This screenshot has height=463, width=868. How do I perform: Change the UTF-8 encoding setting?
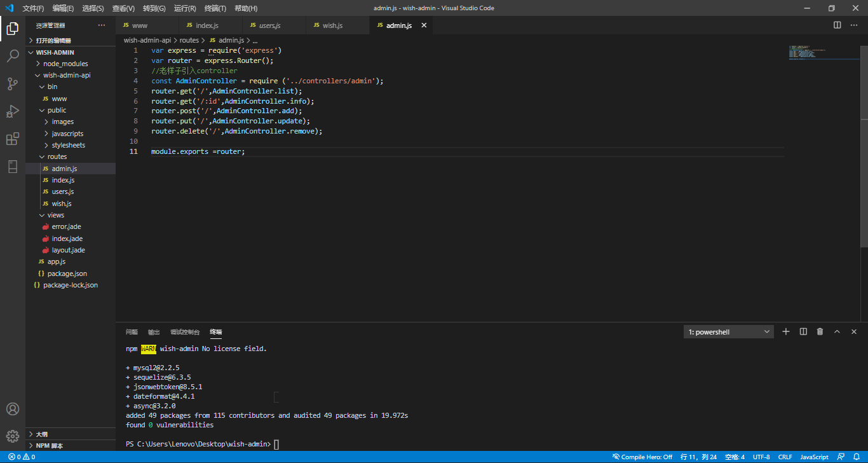click(x=761, y=457)
